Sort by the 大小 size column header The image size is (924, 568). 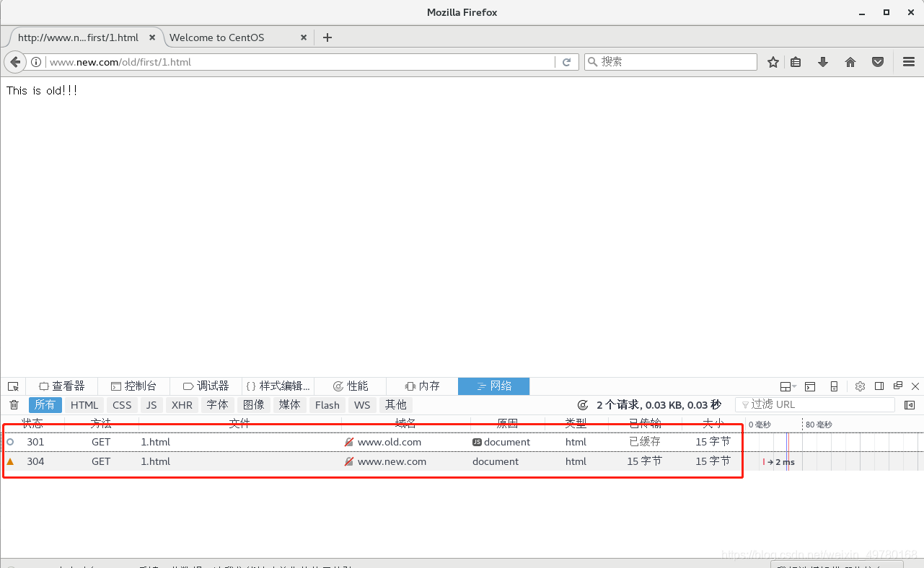pos(713,424)
